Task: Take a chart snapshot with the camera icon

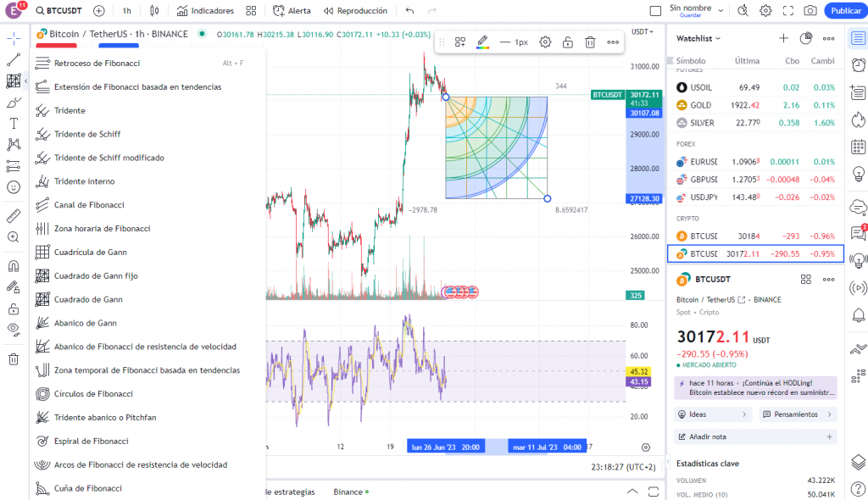Action: pyautogui.click(x=810, y=10)
